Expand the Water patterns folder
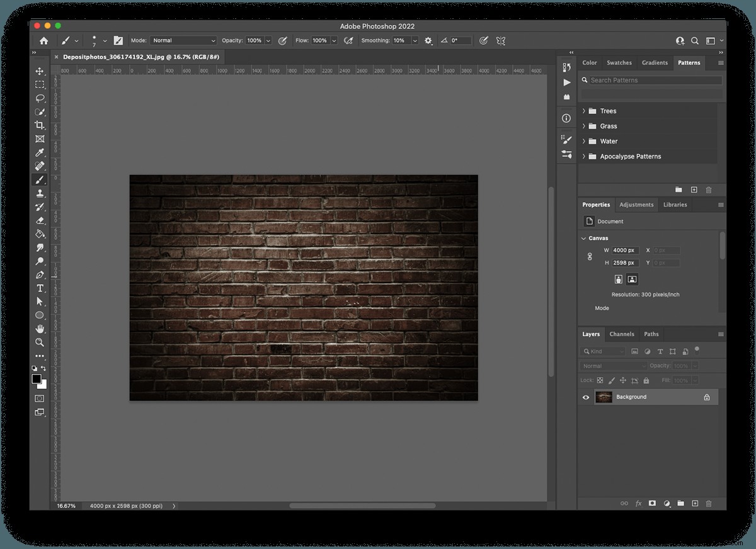The image size is (756, 549). (583, 141)
